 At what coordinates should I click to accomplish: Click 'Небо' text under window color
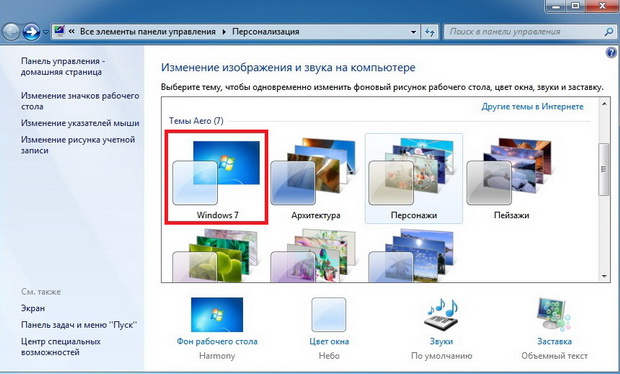coord(329,356)
